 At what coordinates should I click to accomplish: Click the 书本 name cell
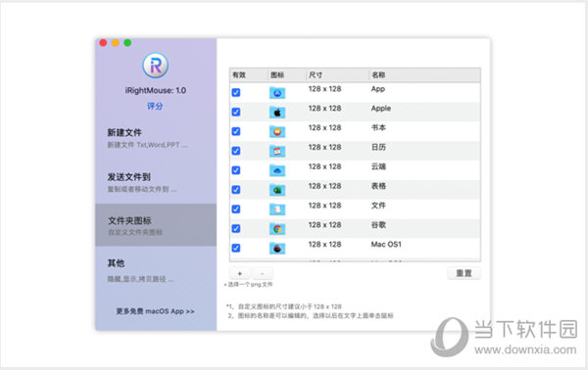click(378, 127)
